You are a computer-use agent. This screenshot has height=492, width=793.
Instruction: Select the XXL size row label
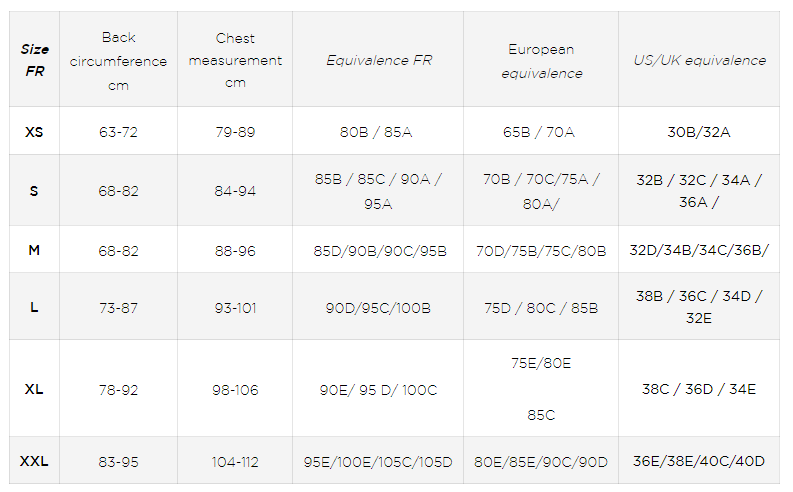tap(34, 461)
